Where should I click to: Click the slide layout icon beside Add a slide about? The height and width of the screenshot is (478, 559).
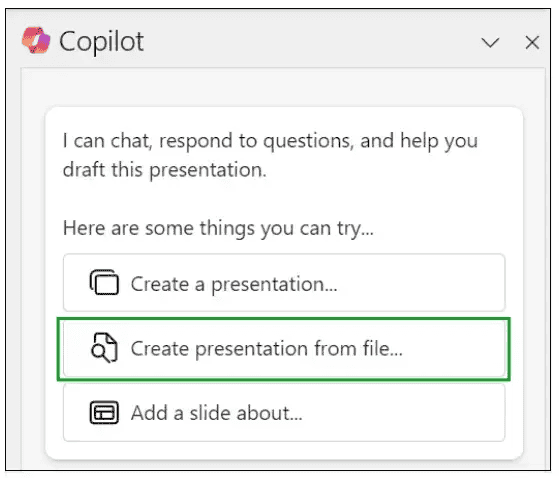(104, 412)
